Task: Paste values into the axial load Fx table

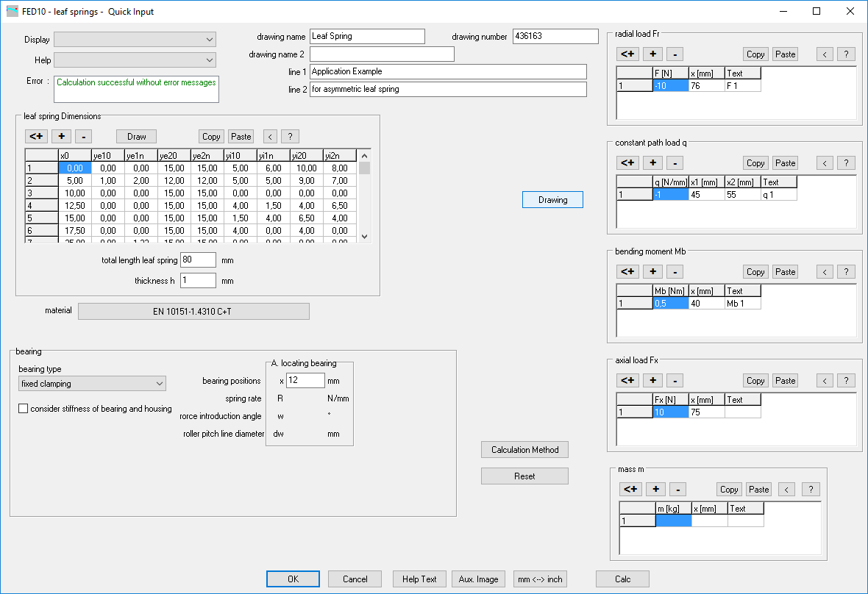Action: click(785, 380)
